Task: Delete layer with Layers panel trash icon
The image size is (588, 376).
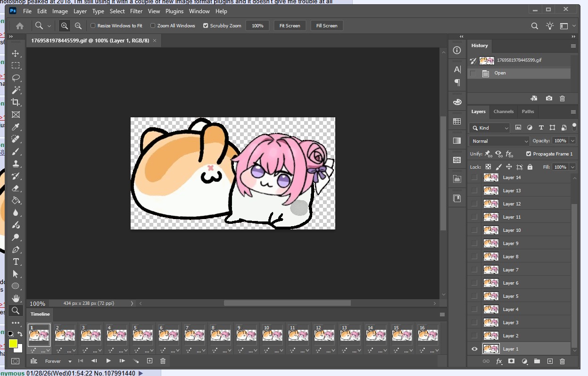Action: click(x=562, y=361)
